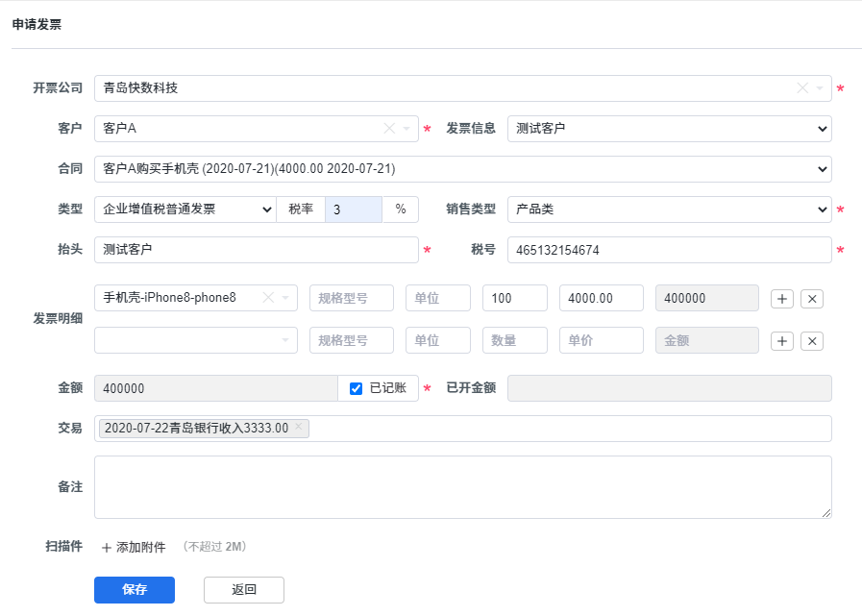Screen dimensions: 862x616
Task: Click the 发票明细 label
Action: 58,319
